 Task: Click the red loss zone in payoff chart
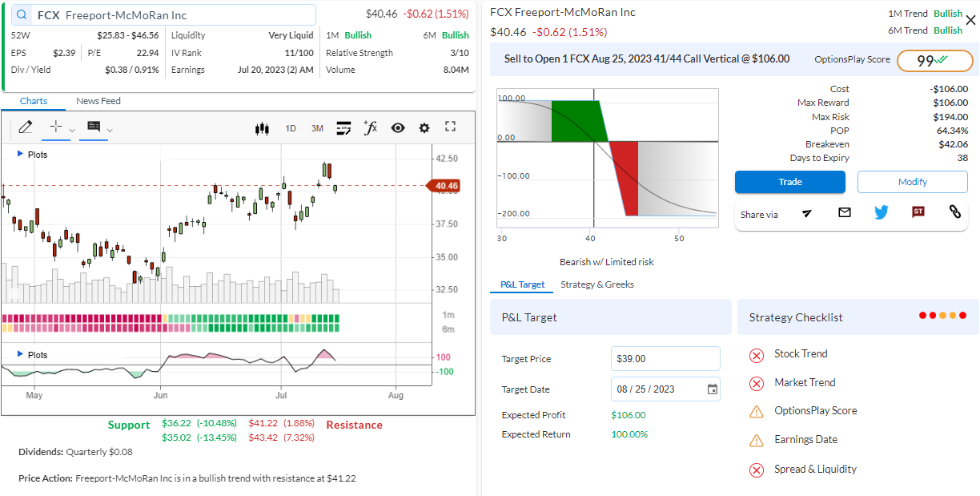(625, 178)
